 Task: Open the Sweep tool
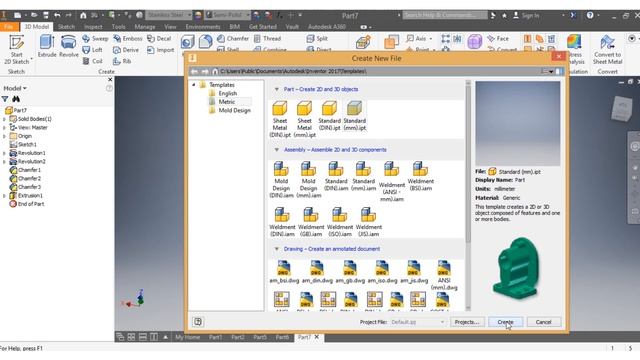pyautogui.click(x=95, y=38)
